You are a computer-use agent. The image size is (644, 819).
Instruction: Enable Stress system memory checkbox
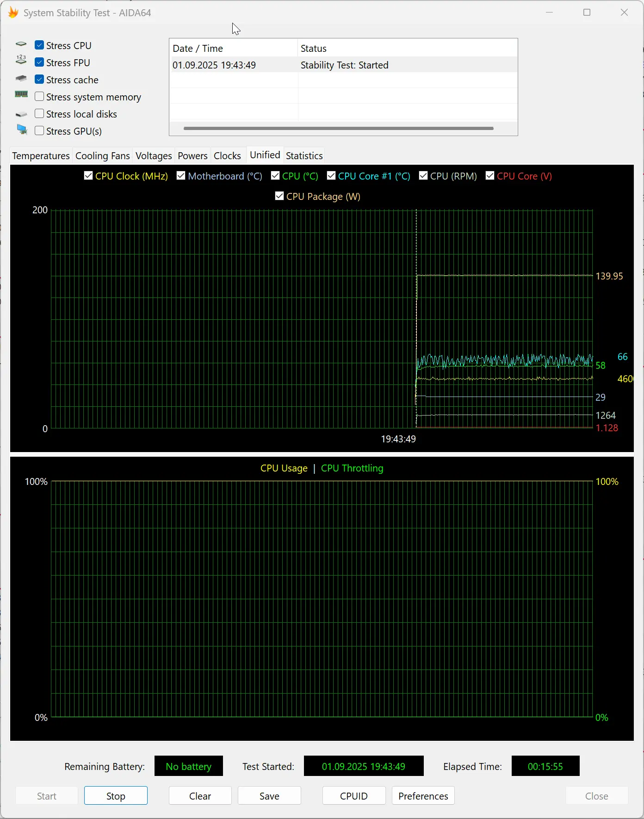(39, 97)
